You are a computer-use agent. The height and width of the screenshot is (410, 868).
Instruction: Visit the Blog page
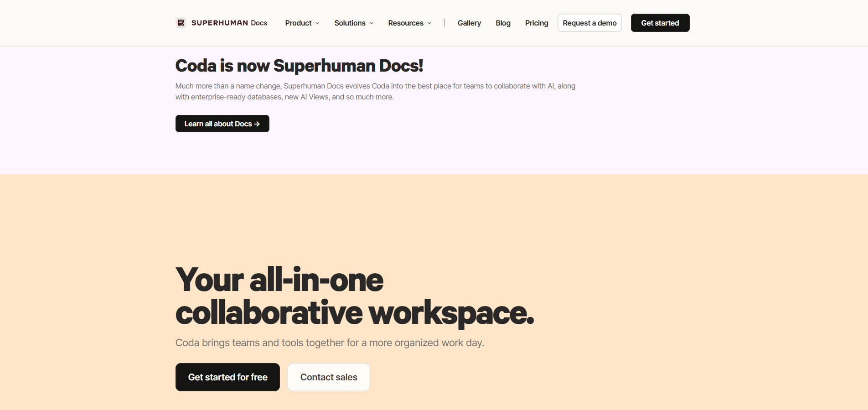(x=503, y=23)
